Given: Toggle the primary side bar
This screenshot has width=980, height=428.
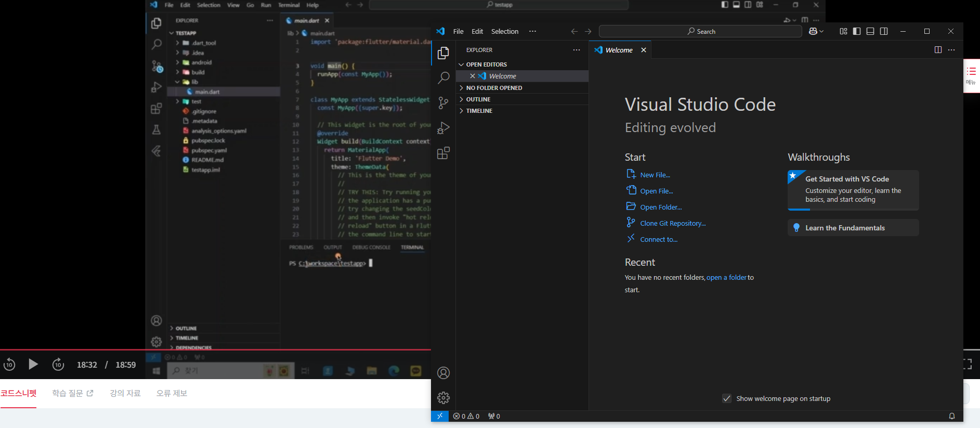Looking at the screenshot, I should click(x=857, y=31).
